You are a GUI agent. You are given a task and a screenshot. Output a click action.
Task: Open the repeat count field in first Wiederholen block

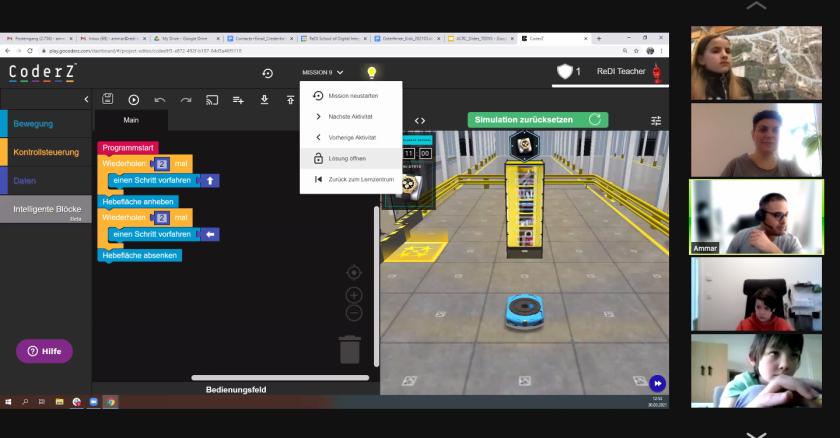tap(161, 163)
